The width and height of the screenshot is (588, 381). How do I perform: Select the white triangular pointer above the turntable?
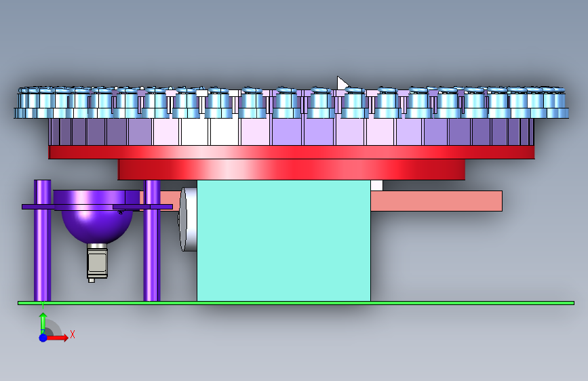[342, 83]
